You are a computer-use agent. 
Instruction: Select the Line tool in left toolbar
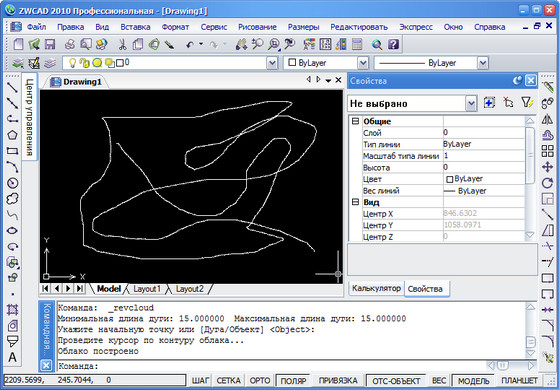tap(12, 87)
